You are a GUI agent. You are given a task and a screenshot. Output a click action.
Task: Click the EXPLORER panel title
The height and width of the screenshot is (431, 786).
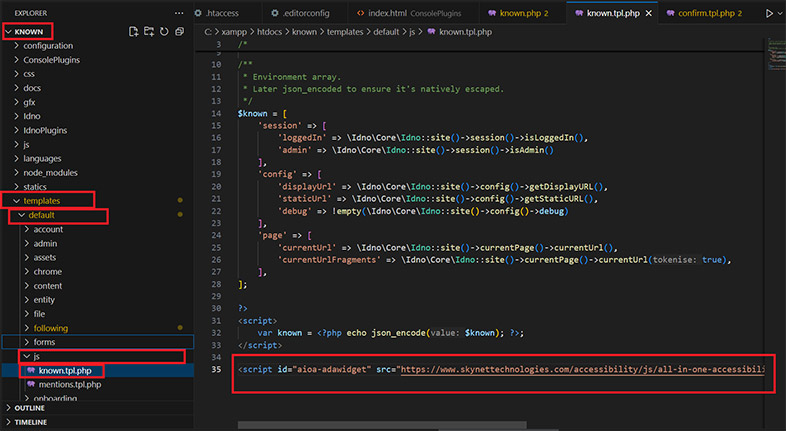(x=31, y=13)
